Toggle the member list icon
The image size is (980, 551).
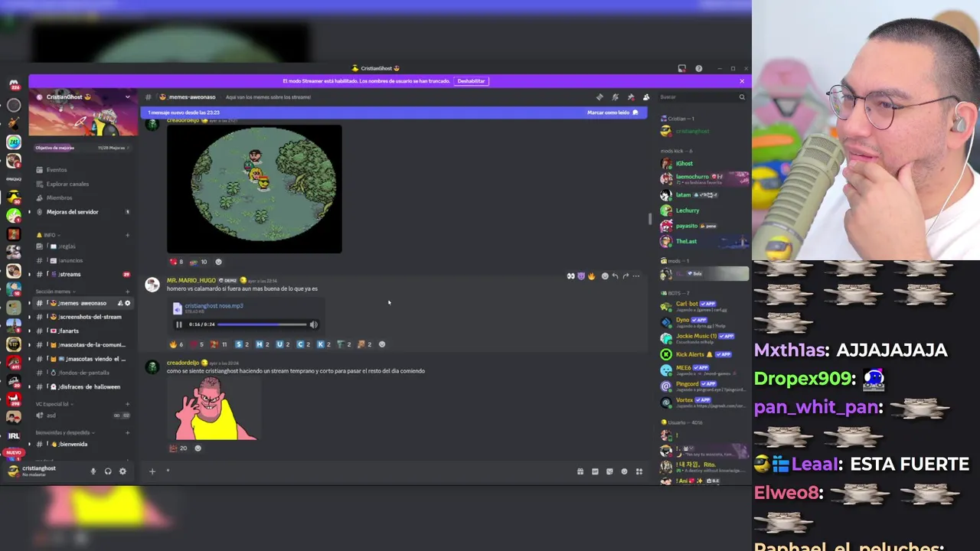coord(646,97)
